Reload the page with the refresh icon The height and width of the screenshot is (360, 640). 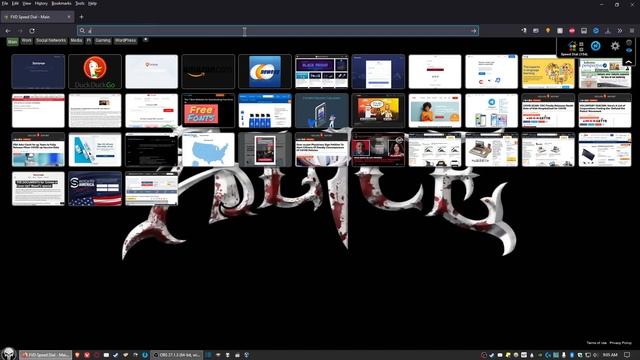pyautogui.click(x=32, y=31)
